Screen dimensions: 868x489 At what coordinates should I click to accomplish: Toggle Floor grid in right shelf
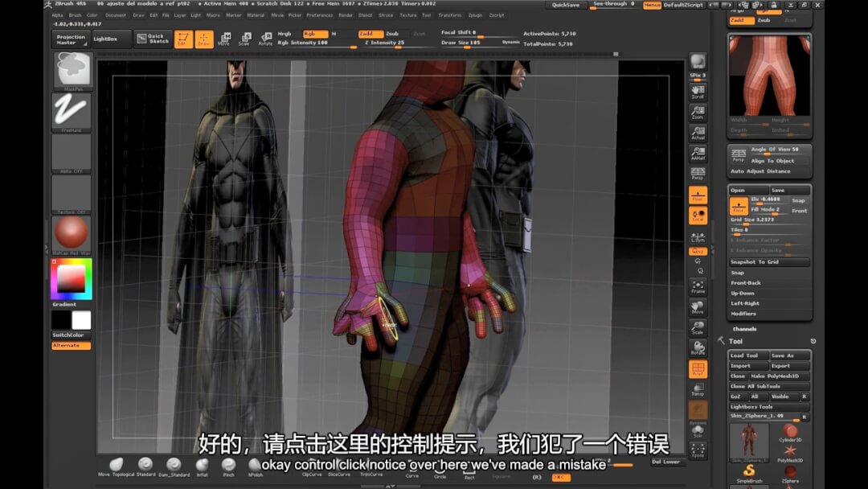tap(698, 195)
